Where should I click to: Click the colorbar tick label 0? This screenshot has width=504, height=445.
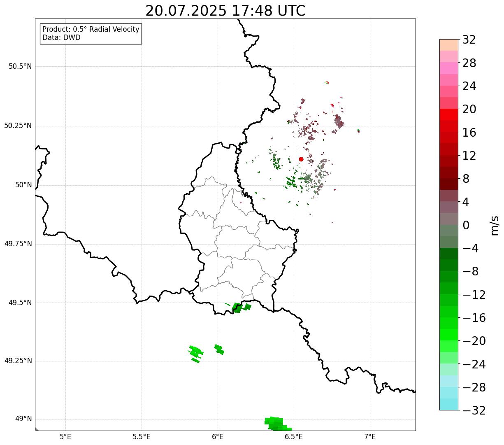coord(466,225)
